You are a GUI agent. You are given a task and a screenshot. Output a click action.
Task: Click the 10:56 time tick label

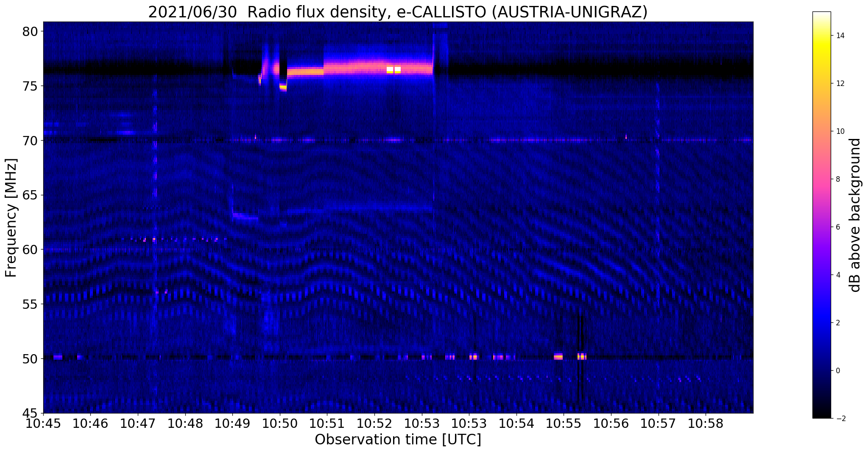click(x=611, y=424)
